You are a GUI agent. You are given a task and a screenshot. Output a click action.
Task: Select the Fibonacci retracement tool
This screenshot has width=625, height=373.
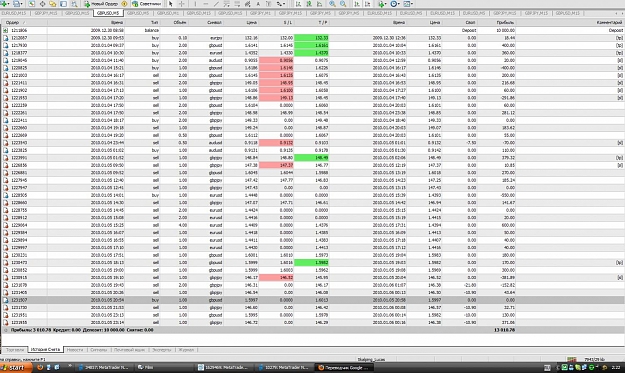click(237, 4)
